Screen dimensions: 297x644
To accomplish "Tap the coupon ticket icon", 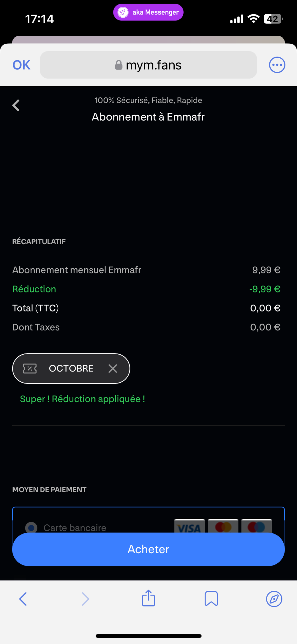I will (30, 369).
